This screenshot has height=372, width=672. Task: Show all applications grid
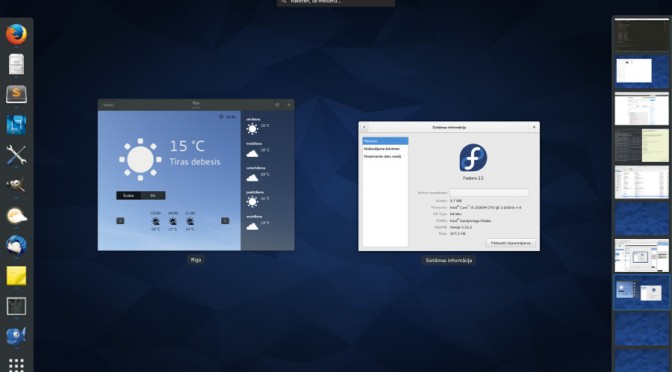(16, 365)
